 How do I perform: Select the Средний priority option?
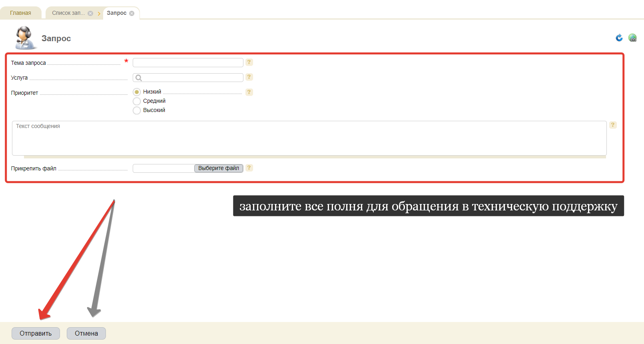click(137, 101)
